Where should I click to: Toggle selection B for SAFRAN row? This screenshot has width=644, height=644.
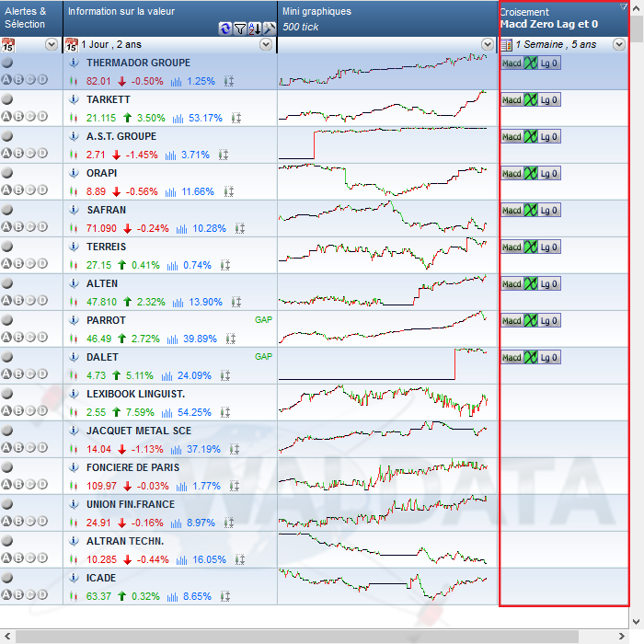(18, 226)
